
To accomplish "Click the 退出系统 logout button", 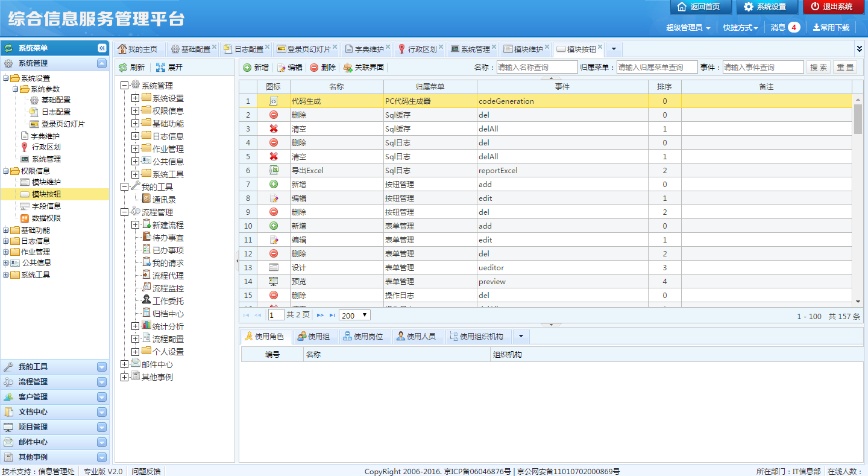I will pyautogui.click(x=833, y=7).
